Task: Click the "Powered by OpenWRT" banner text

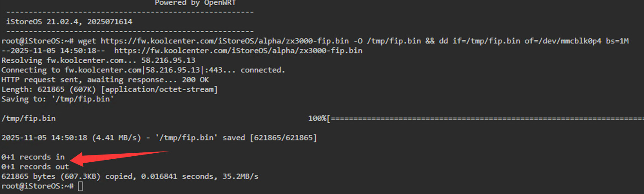Action: coord(195,3)
